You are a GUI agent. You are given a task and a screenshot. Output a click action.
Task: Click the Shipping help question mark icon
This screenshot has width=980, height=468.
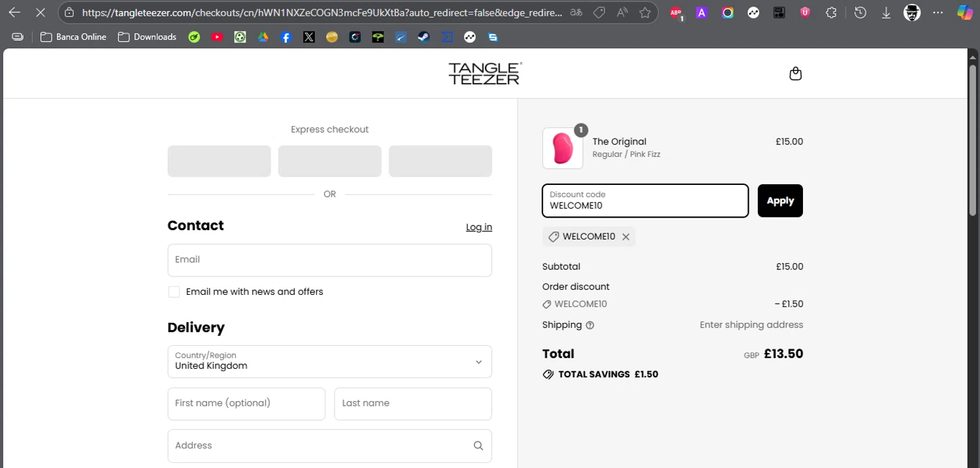pos(590,326)
